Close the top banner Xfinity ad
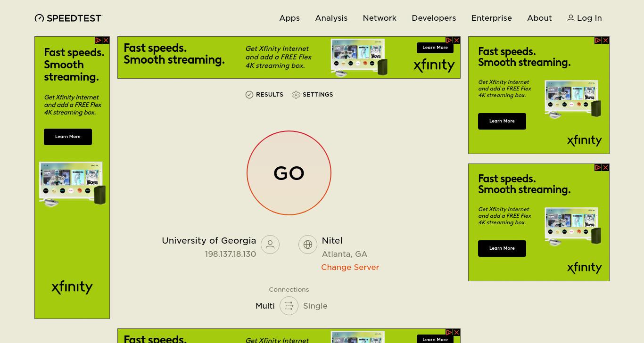644x343 pixels. (456, 41)
